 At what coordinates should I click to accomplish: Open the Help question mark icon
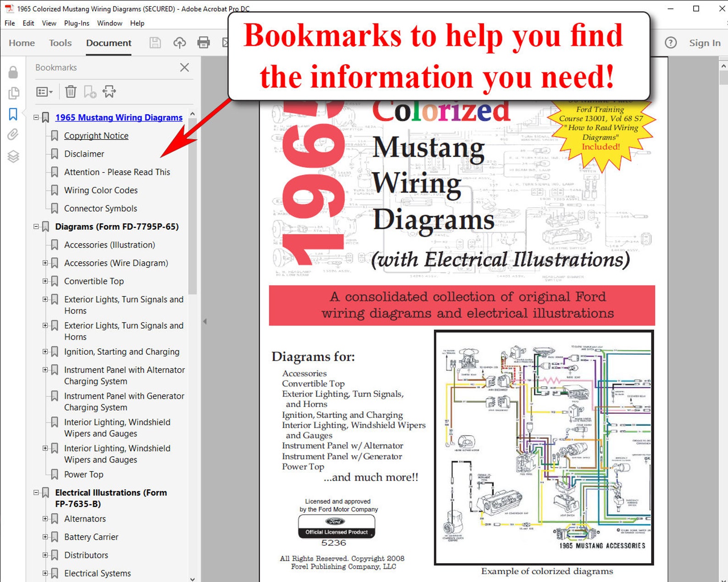tap(671, 43)
